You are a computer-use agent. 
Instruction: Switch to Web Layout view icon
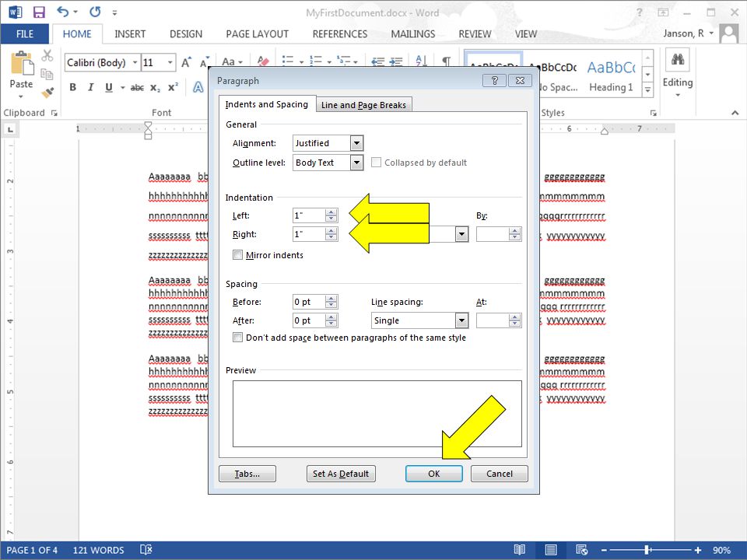pyautogui.click(x=582, y=550)
